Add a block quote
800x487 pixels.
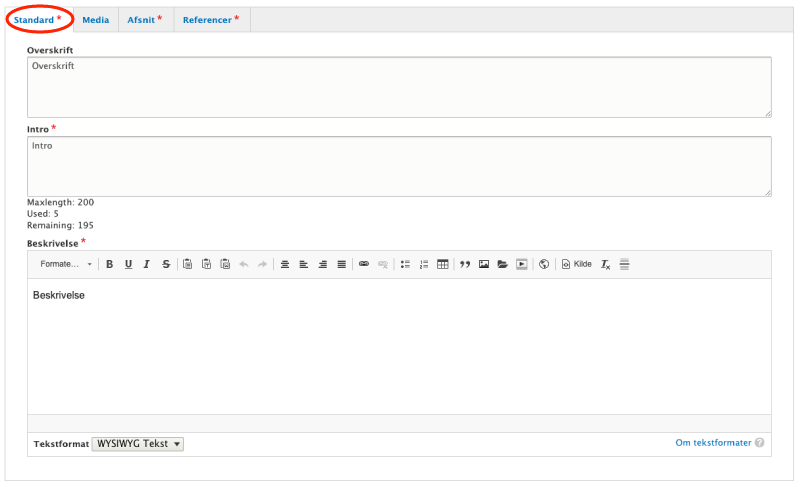[465, 264]
